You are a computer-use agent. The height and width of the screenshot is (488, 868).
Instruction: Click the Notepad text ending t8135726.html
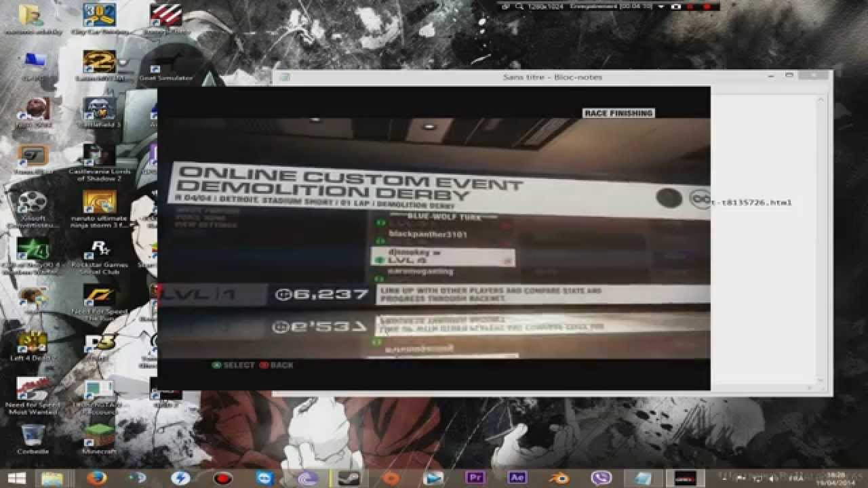point(751,203)
